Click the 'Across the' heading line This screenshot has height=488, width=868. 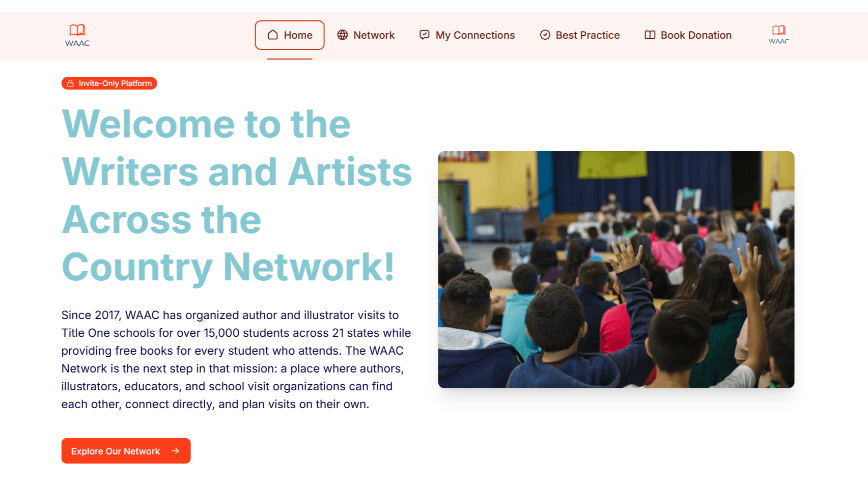point(161,219)
